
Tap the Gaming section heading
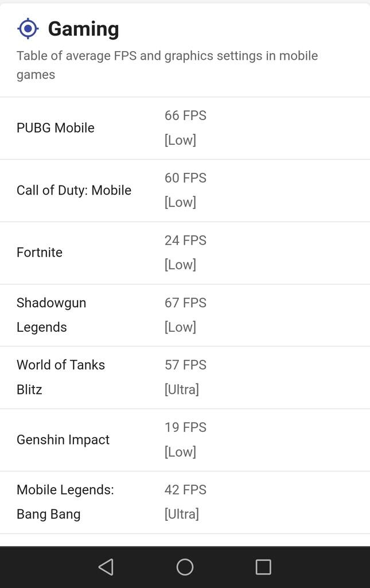click(x=83, y=29)
